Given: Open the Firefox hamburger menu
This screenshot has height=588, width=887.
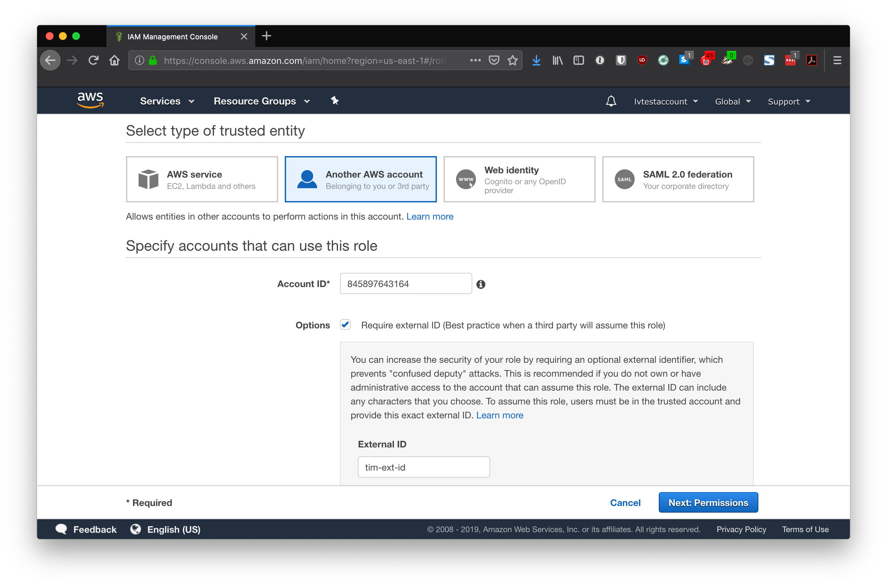Looking at the screenshot, I should tap(837, 61).
